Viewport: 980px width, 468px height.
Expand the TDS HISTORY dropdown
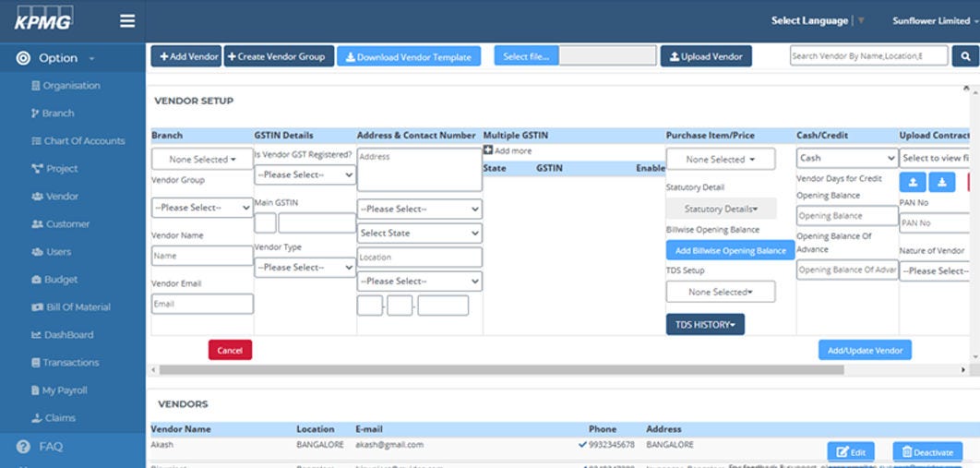click(705, 325)
